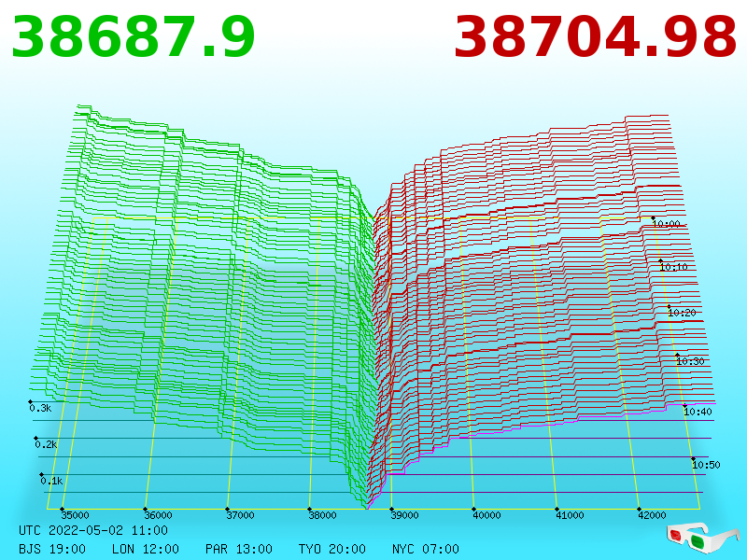The image size is (747, 560).
Task: Click the 38000 price axis label
Action: 322,515
